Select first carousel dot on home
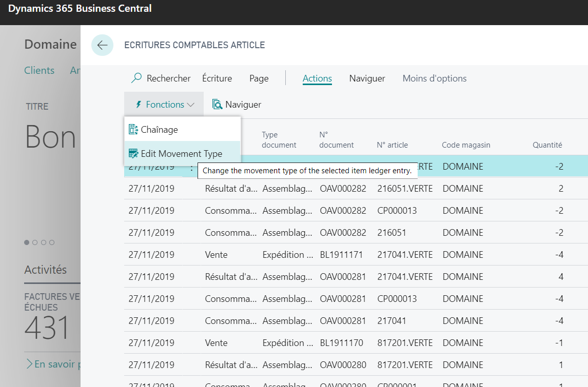The height and width of the screenshot is (387, 588). point(27,242)
